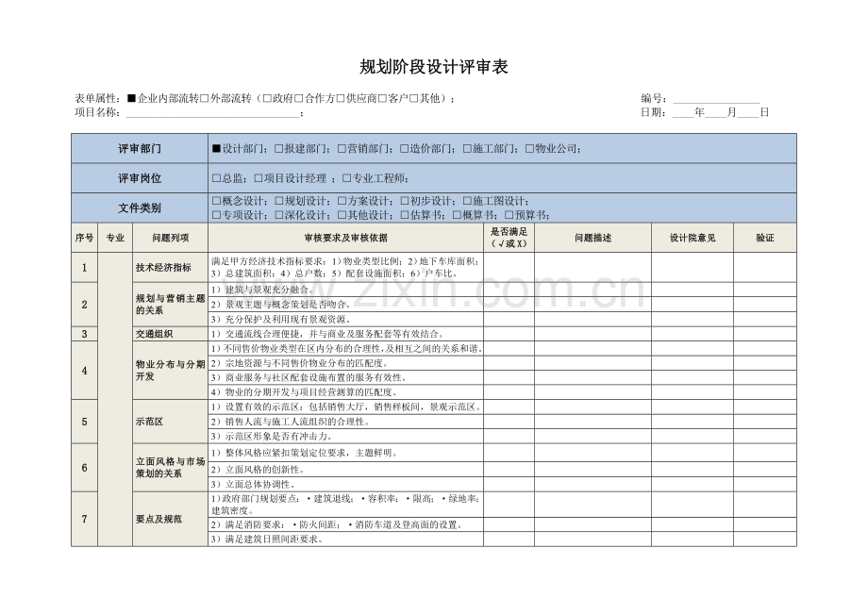Select the 合作方 checkbox

tap(299, 99)
